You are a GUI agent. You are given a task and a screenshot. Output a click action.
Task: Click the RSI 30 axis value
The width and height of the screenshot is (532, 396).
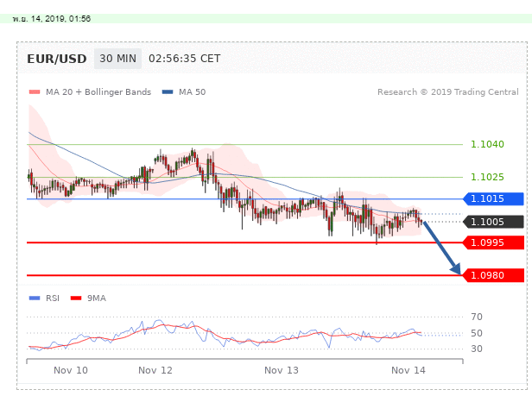pyautogui.click(x=477, y=349)
